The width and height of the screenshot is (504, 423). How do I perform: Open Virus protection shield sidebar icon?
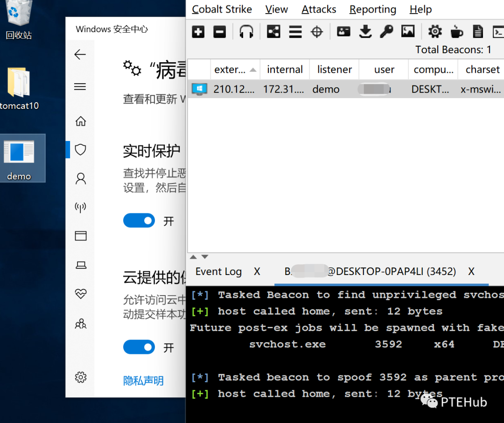pos(80,149)
